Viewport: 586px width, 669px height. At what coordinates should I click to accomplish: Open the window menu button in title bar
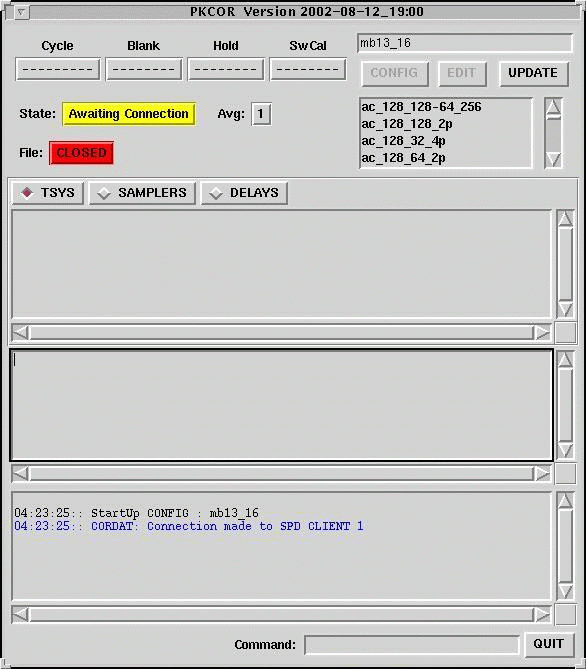pos(21,12)
